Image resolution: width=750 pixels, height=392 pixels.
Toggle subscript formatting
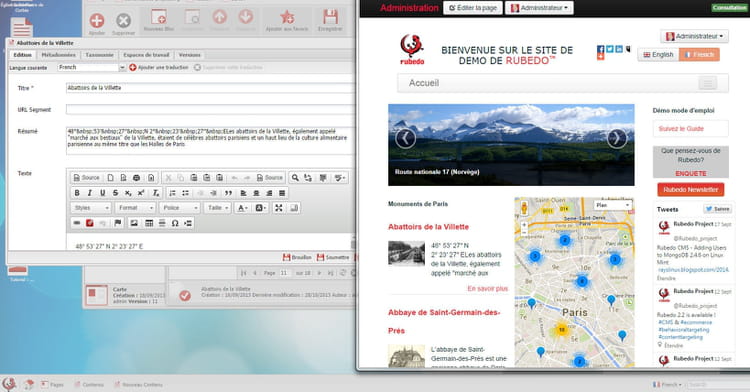tap(128, 193)
